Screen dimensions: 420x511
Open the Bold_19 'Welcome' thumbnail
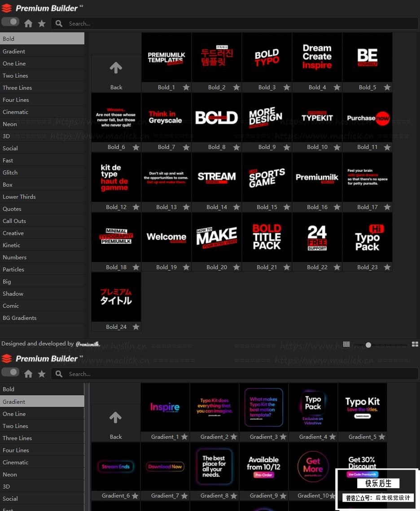tap(166, 237)
